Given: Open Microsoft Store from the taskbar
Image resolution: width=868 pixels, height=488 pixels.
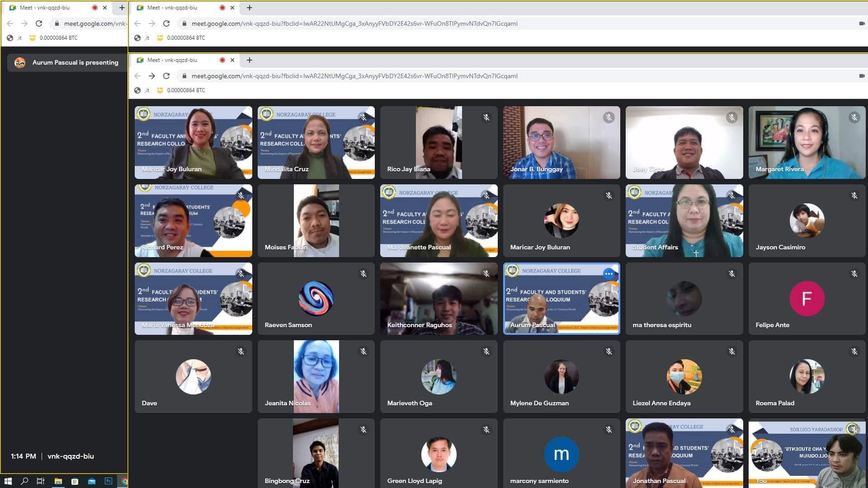Looking at the screenshot, I should click(75, 481).
